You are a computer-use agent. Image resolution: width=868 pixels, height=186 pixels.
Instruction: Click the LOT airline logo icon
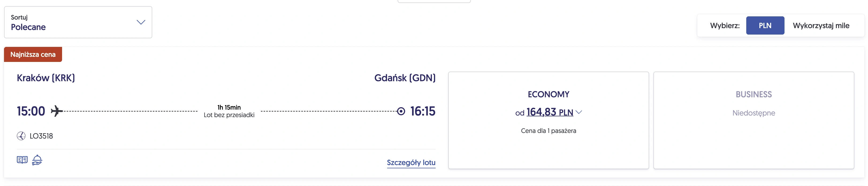22,136
